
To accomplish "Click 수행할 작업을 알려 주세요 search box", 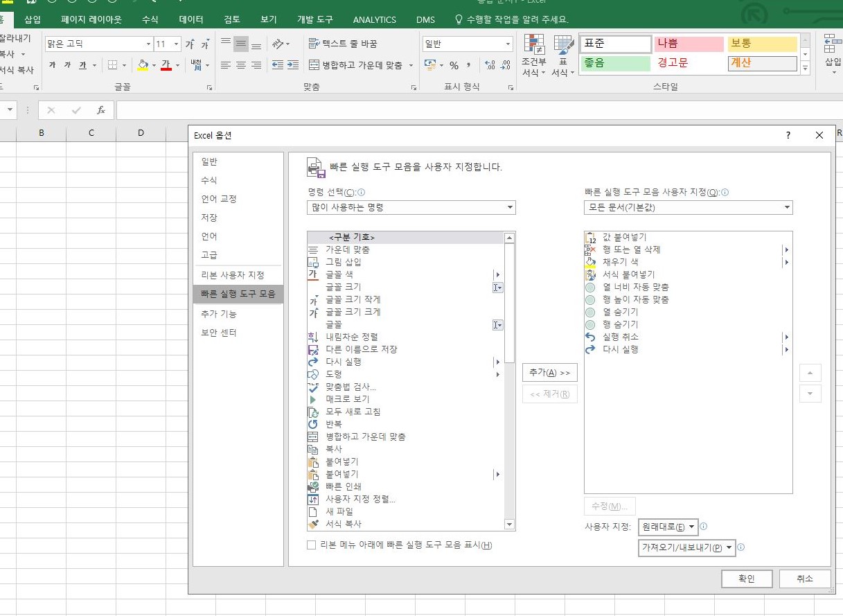I will tap(511, 19).
